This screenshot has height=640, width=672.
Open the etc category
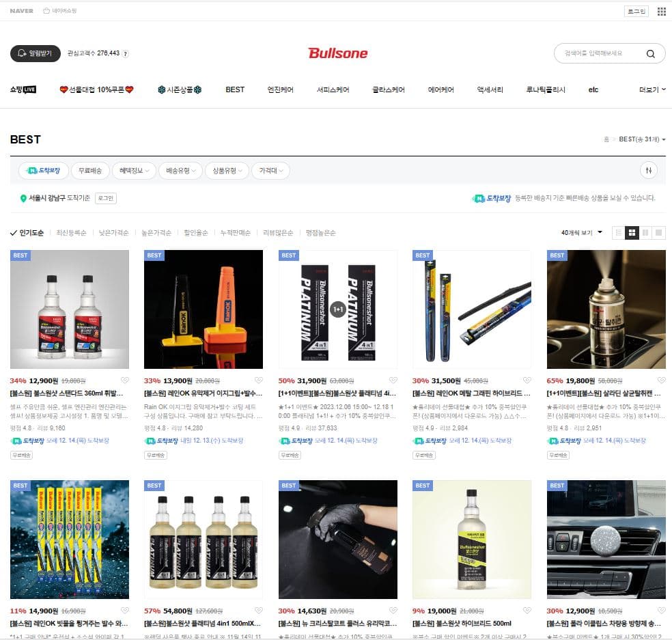pos(593,89)
